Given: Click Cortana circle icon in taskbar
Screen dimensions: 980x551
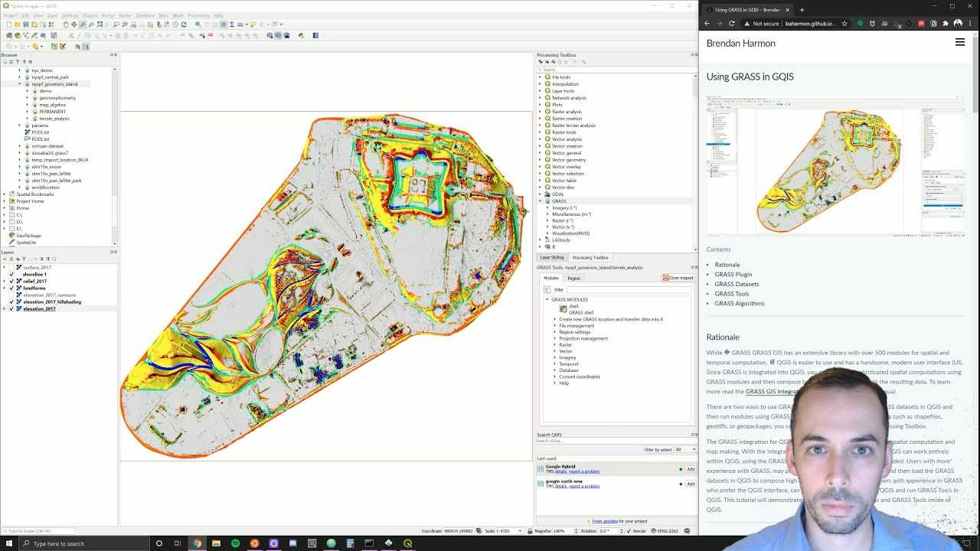Looking at the screenshot, I should pos(158,543).
